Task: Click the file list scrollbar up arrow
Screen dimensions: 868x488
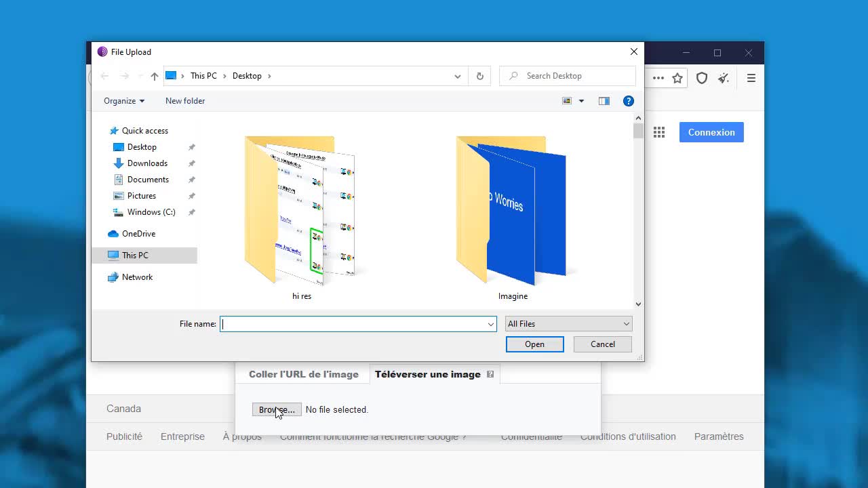Action: coord(638,118)
